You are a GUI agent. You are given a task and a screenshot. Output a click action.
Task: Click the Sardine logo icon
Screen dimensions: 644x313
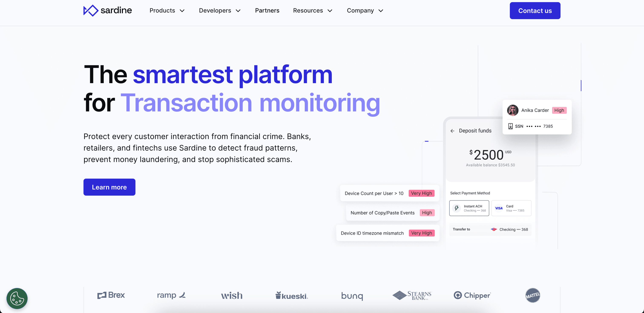point(91,10)
